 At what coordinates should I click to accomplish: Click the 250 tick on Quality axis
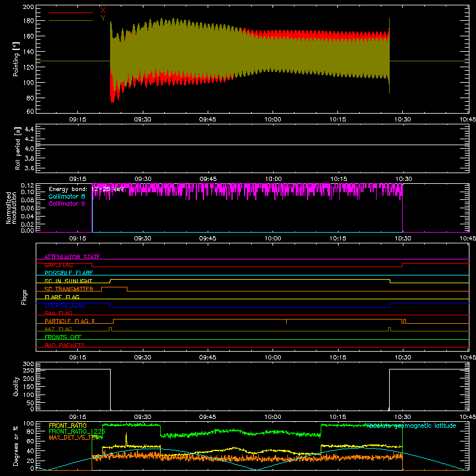click(28, 371)
